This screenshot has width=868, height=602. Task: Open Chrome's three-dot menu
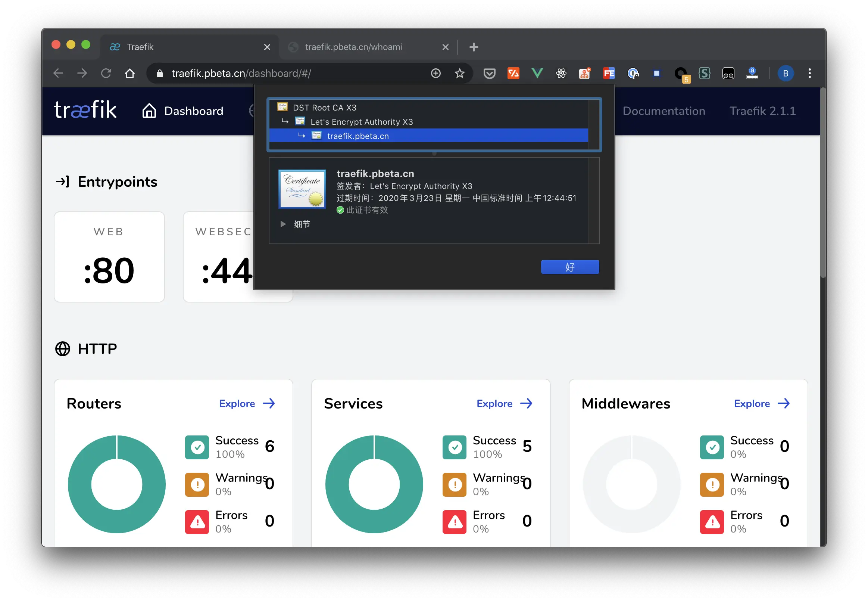click(809, 73)
